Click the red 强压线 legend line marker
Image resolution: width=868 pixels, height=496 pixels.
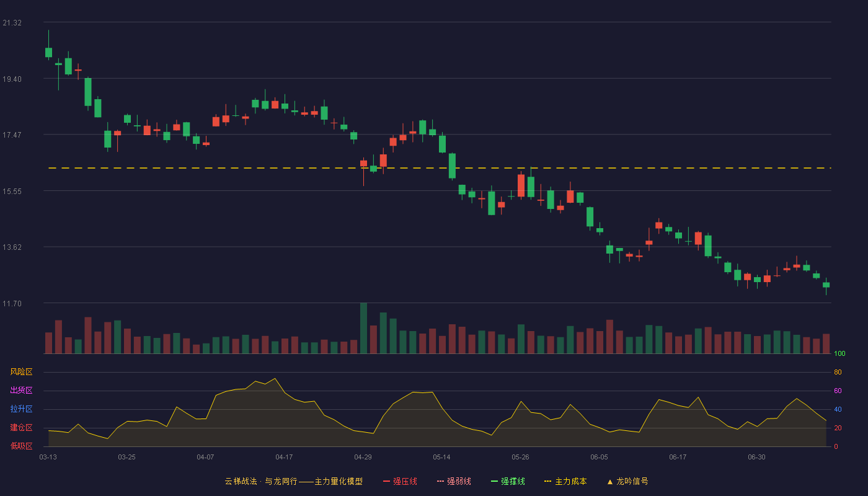tap(386, 482)
